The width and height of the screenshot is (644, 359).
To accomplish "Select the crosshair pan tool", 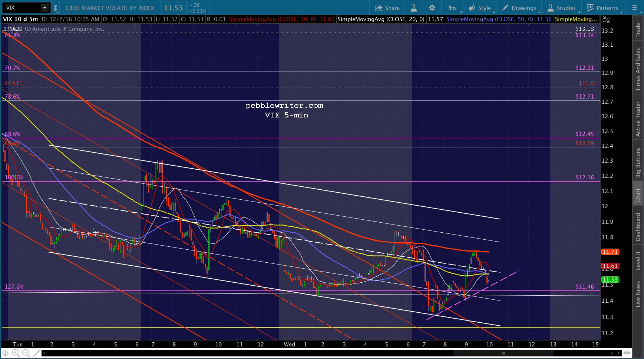I will click(6, 353).
